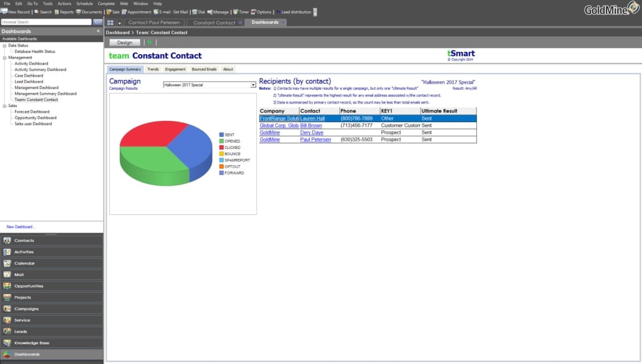
Task: Switch to the Bounced Emails tab
Action: [x=204, y=70]
